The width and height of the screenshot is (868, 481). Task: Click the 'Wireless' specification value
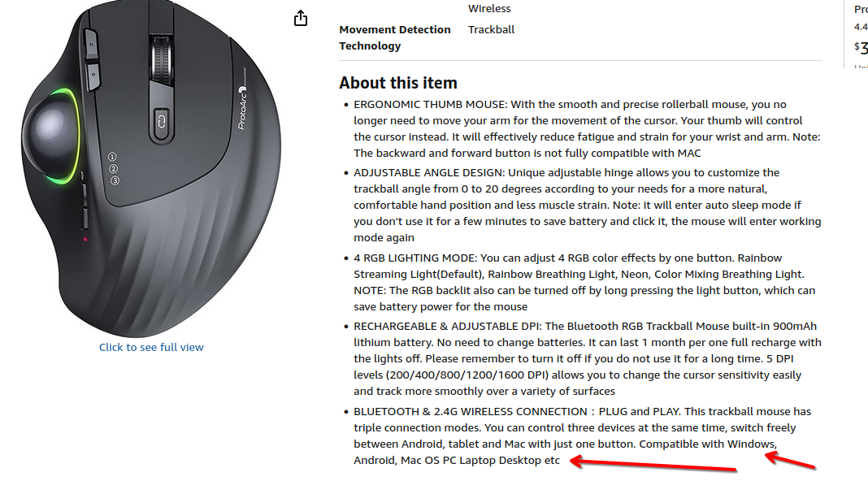489,8
